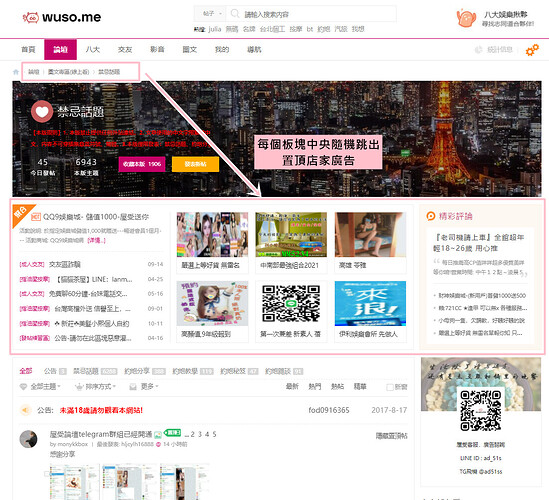Click the 精彩評論 speech bubble icon
Viewport: 549px width, 500px height.
tap(431, 216)
